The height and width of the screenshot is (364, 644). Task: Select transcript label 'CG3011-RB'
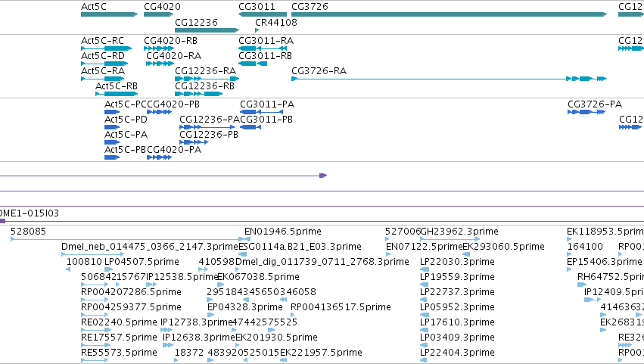click(x=266, y=56)
